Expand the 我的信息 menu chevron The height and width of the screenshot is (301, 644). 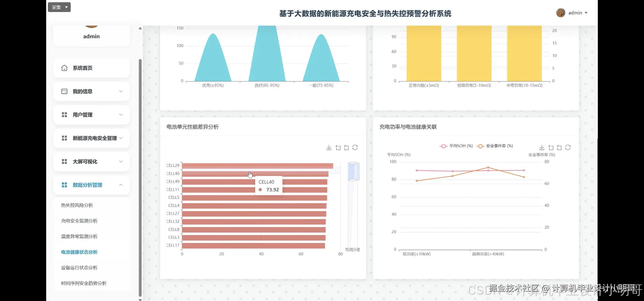[121, 91]
